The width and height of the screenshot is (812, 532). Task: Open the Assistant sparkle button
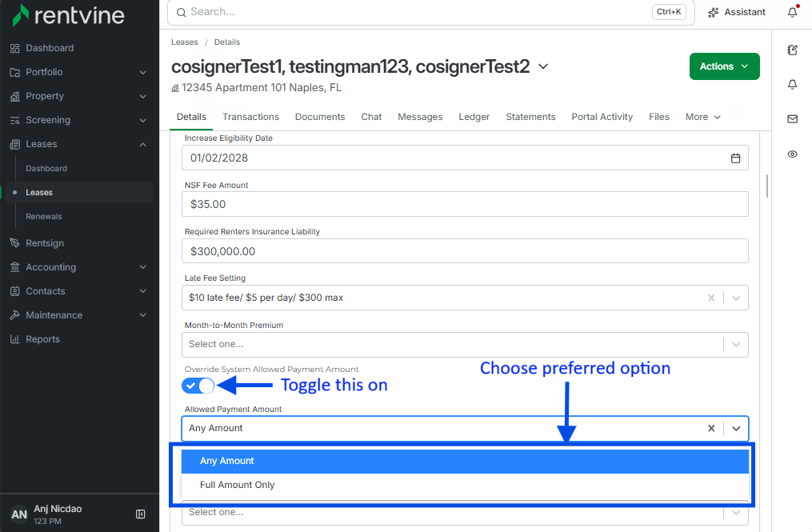tap(736, 13)
